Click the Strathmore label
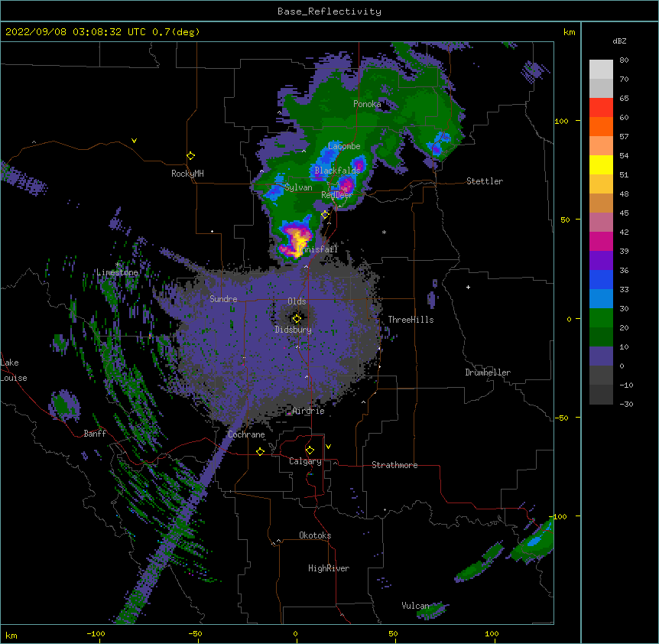The image size is (659, 644). pos(394,465)
